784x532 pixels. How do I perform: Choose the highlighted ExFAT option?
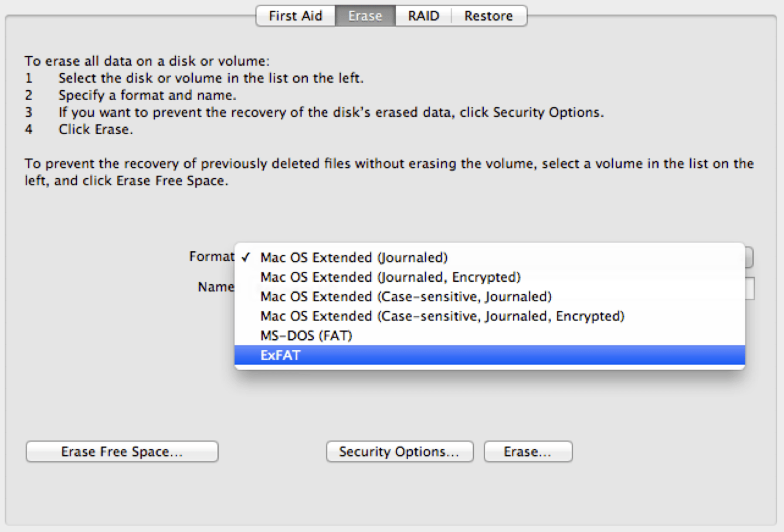[490, 355]
